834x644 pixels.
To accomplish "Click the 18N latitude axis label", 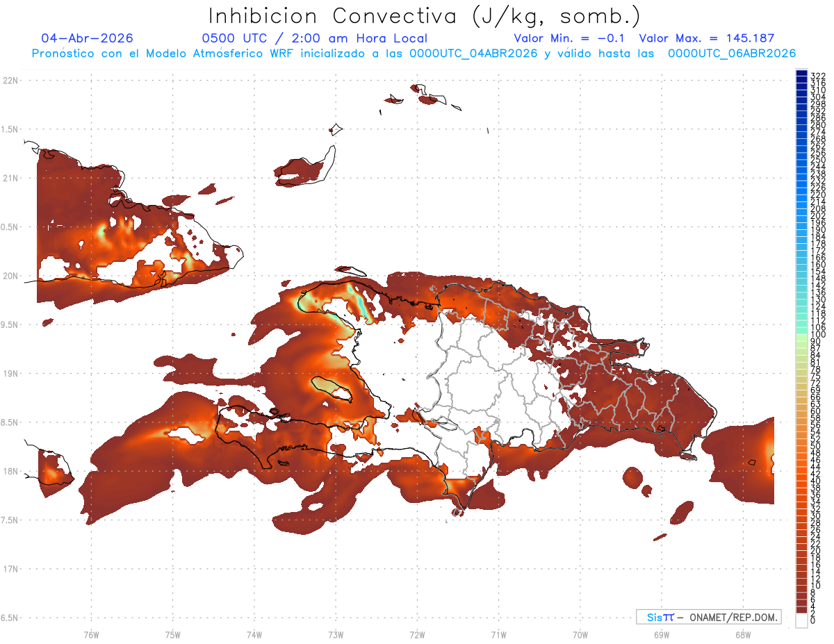I will tap(11, 471).
